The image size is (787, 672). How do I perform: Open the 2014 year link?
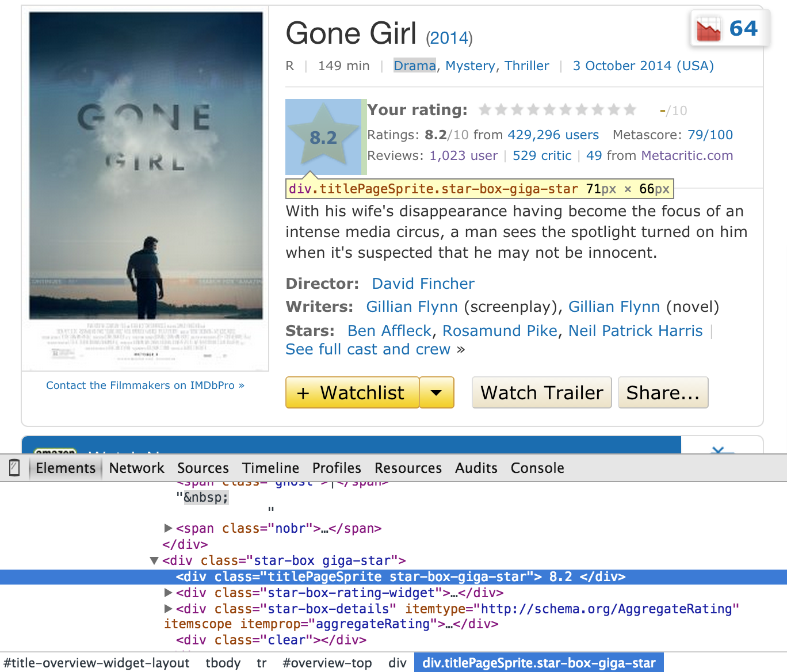pos(449,38)
